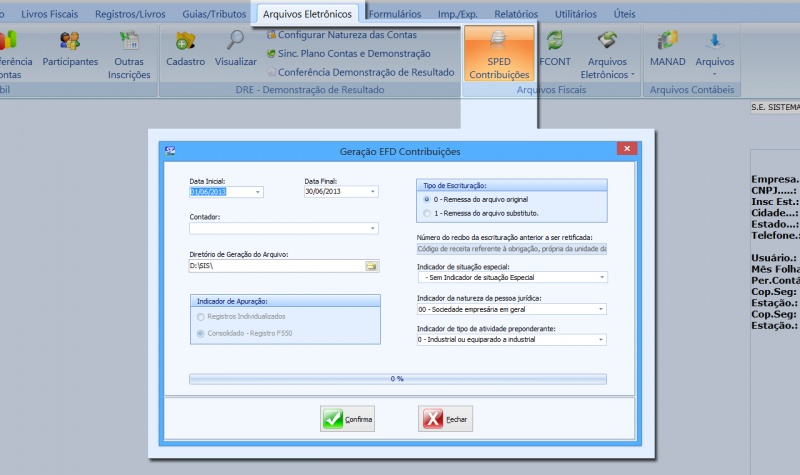Switch to the Guias/Tributos tab

pos(214,14)
